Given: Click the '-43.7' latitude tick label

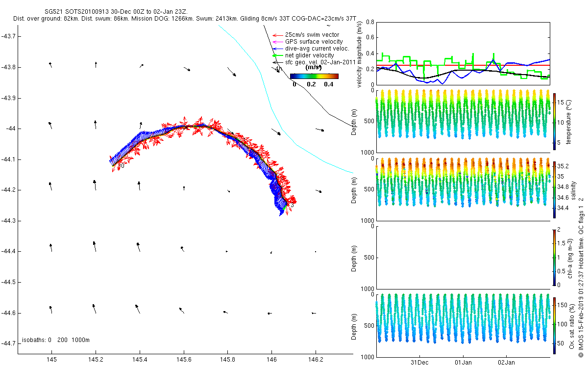Looking at the screenshot, I should tap(8, 36).
